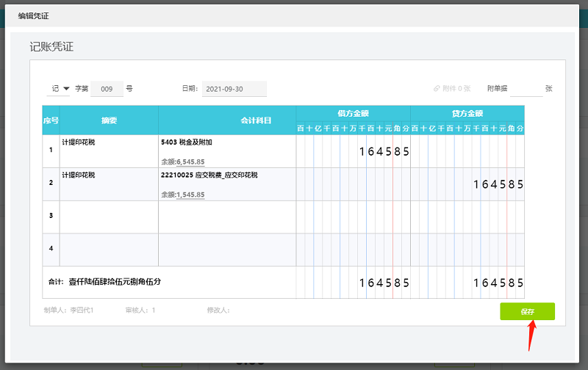This screenshot has height=370, width=588.
Task: Click the voucher number field showing 009
Action: 107,89
